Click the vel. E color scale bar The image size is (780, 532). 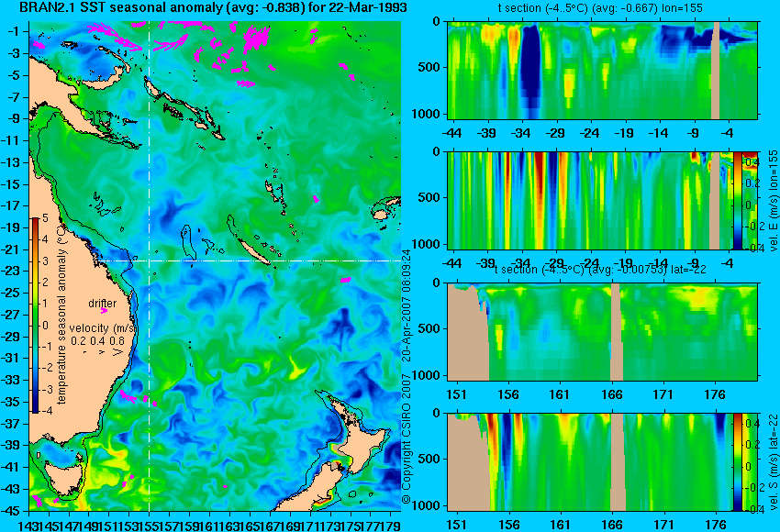pyautogui.click(x=737, y=200)
